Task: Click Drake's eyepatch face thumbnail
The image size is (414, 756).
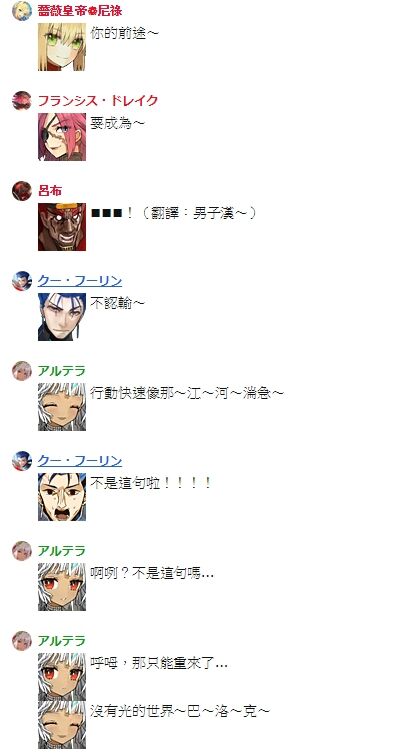Action: point(62,137)
